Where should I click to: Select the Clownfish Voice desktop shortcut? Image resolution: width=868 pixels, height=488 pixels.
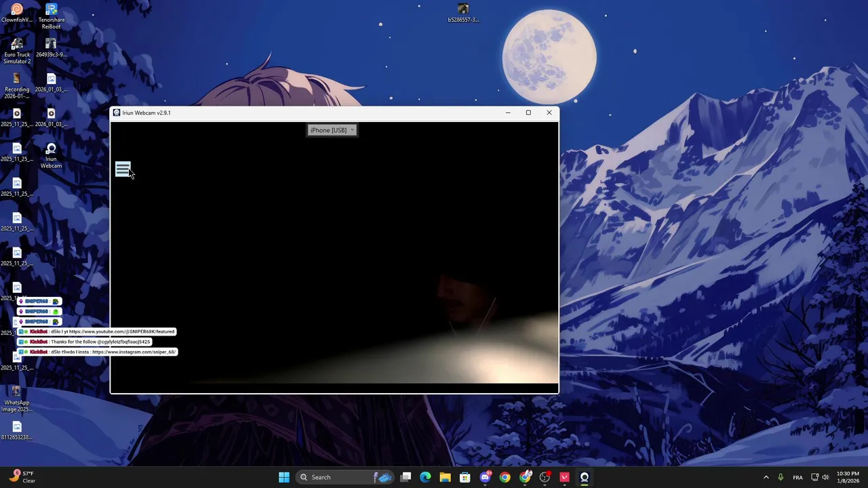(x=17, y=13)
